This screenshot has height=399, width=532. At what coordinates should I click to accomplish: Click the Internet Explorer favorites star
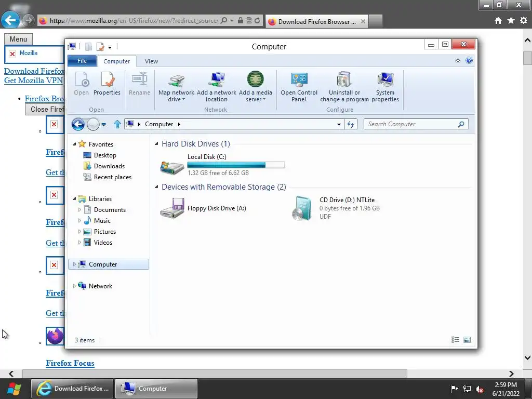(x=511, y=21)
